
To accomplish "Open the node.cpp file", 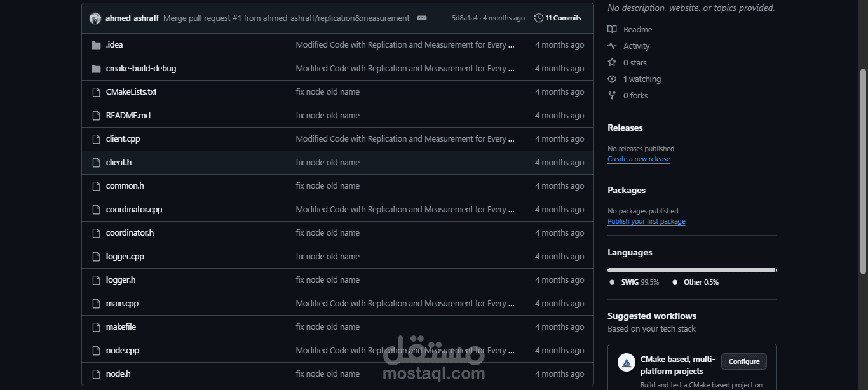I will pos(123,351).
